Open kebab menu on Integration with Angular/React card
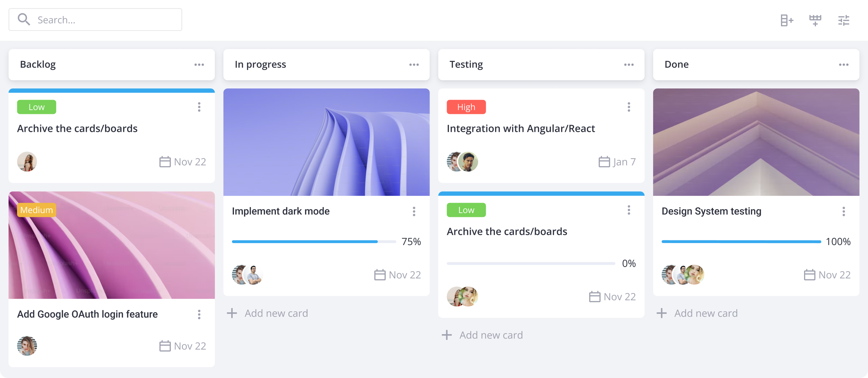868x378 pixels. point(629,107)
